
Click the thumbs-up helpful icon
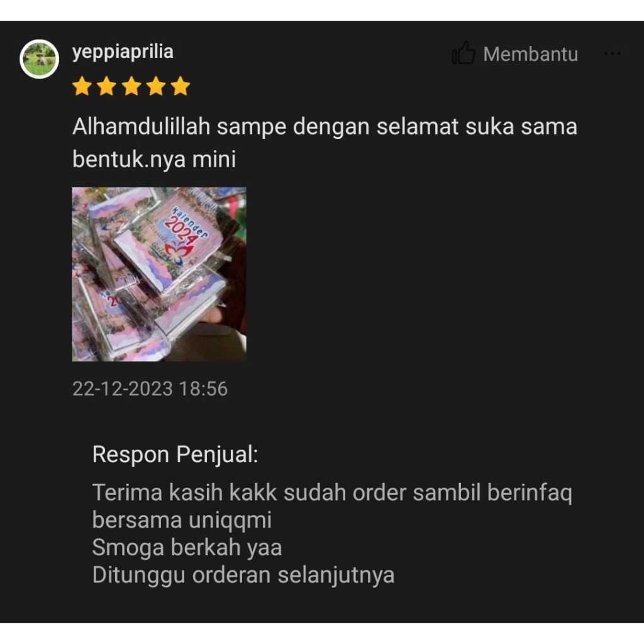[x=464, y=53]
